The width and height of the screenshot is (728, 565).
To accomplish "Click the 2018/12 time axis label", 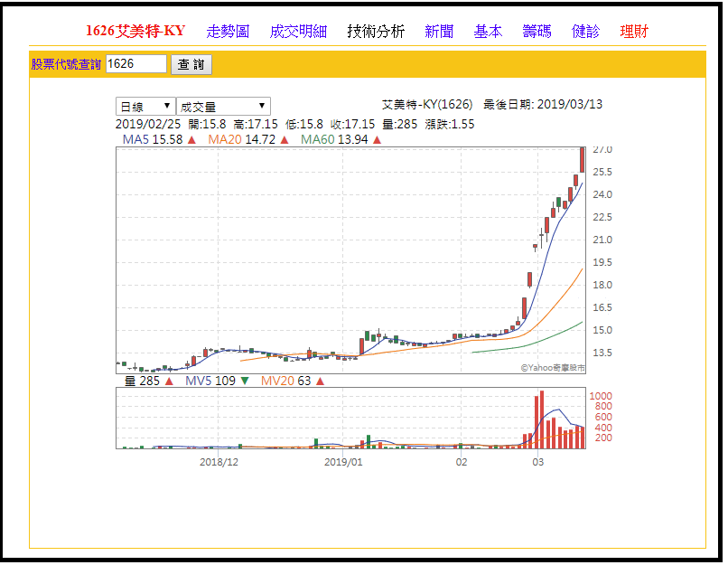I will click(x=219, y=462).
